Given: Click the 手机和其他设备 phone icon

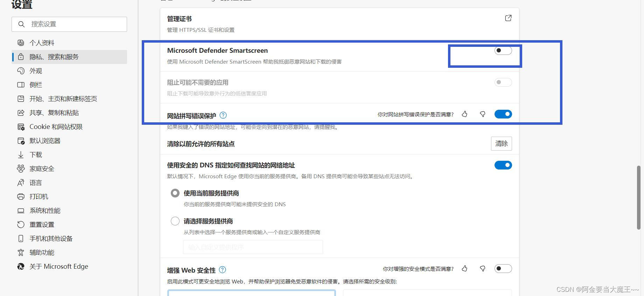Looking at the screenshot, I should 21,238.
